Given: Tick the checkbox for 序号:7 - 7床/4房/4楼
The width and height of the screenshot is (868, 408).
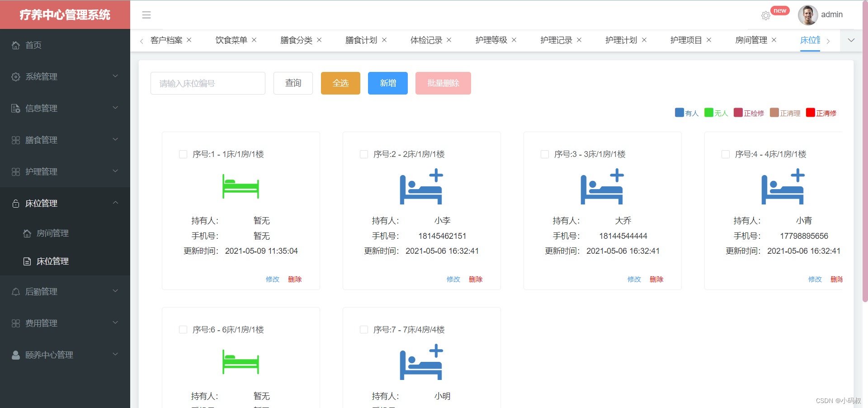Looking at the screenshot, I should coord(364,330).
